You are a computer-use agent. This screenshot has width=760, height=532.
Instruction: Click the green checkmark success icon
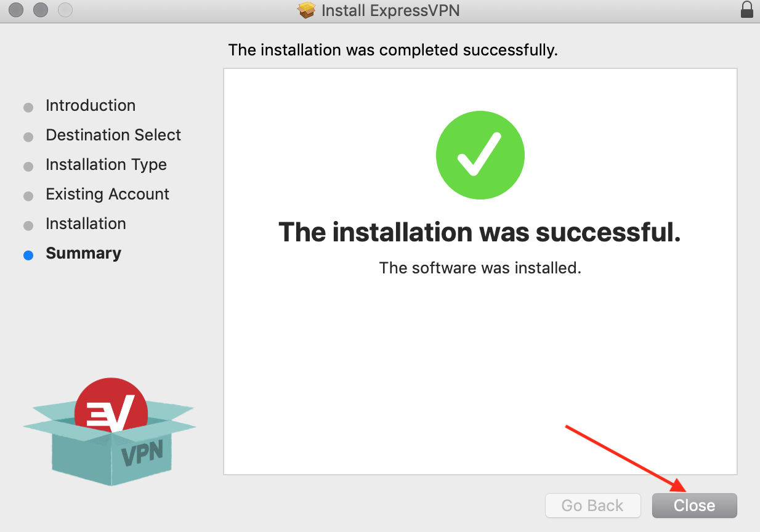point(480,156)
